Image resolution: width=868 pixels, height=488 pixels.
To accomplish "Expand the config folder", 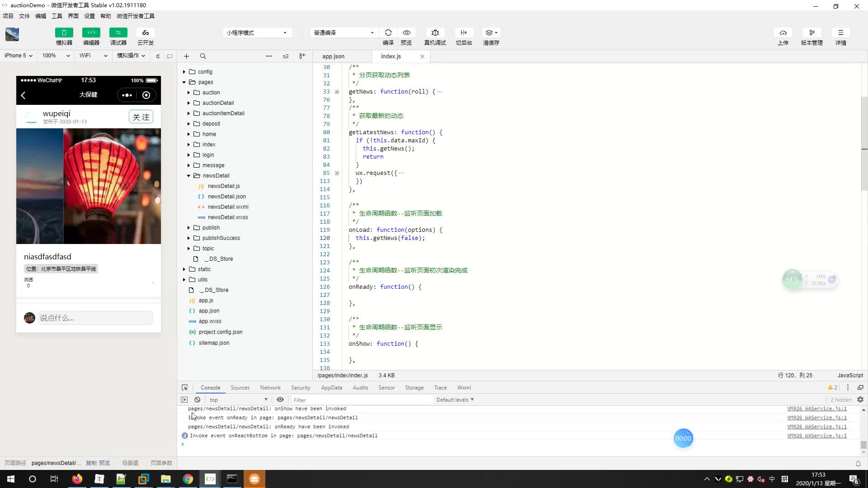I will click(184, 72).
